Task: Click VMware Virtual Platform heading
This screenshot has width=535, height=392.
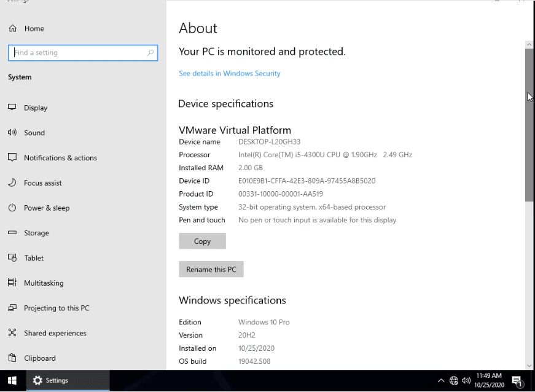Action: pos(235,130)
